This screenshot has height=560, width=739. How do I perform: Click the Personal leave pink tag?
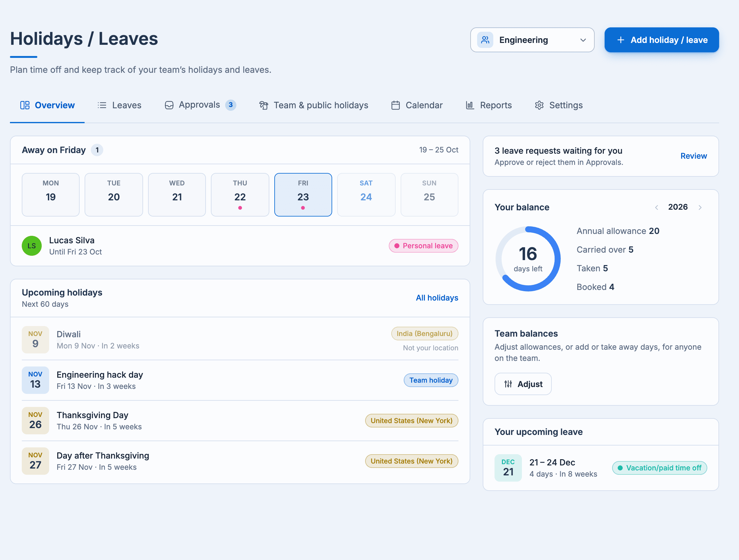click(423, 245)
